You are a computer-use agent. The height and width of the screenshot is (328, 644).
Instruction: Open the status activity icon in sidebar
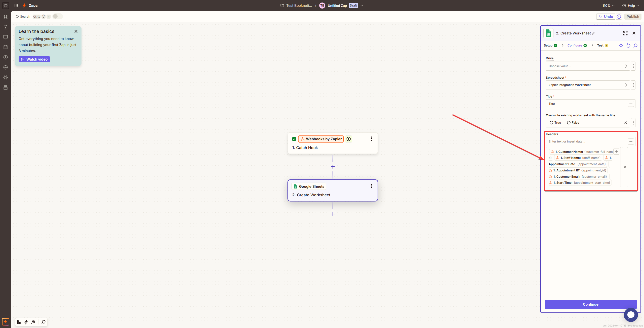point(6,67)
